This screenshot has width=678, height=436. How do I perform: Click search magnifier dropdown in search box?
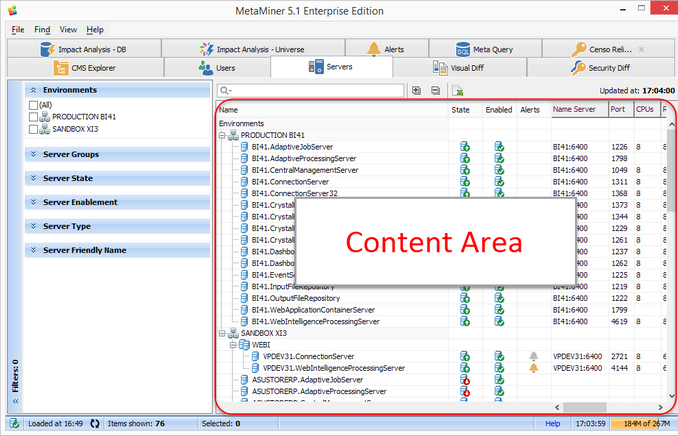226,90
